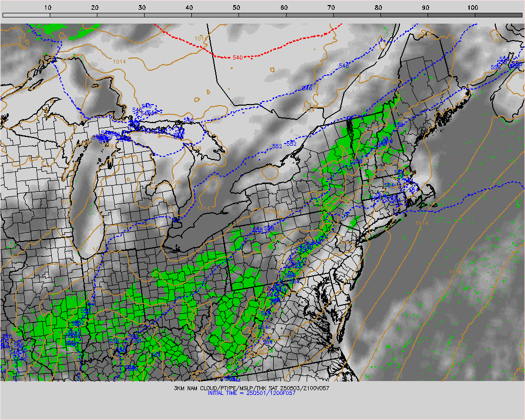The height and width of the screenshot is (420, 525).
Task: Pick the gray swatch between 50 and 60
Action: [262, 15]
